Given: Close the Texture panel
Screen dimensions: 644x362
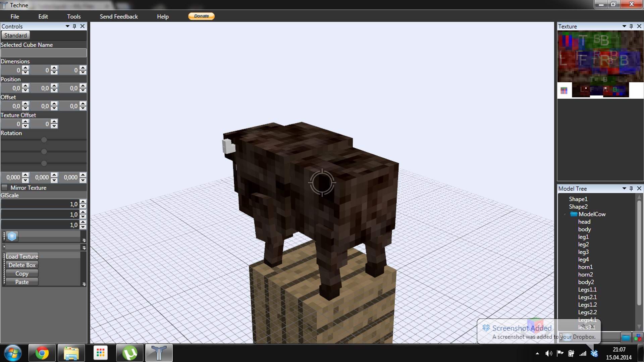Looking at the screenshot, I should coord(639,26).
